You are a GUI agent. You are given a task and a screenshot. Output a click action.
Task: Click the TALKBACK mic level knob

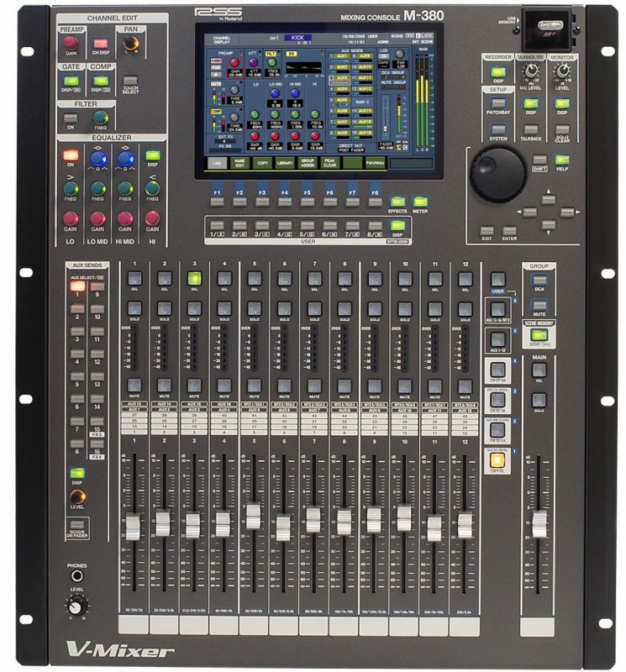[x=531, y=73]
